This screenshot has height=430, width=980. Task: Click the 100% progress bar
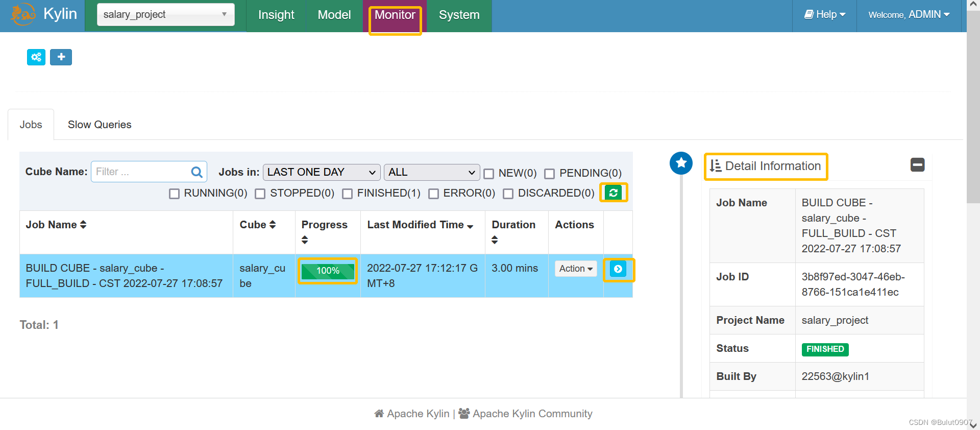(x=328, y=271)
